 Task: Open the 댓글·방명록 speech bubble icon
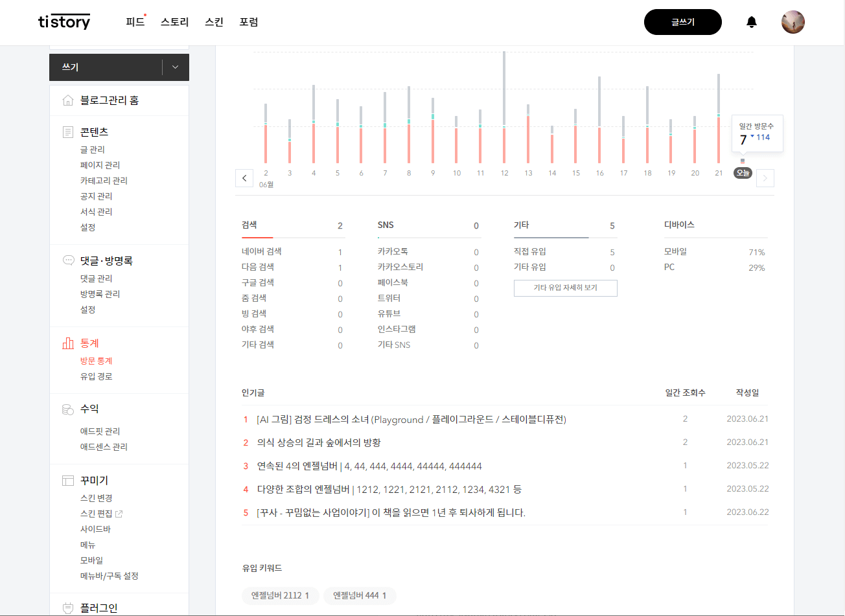(67, 260)
